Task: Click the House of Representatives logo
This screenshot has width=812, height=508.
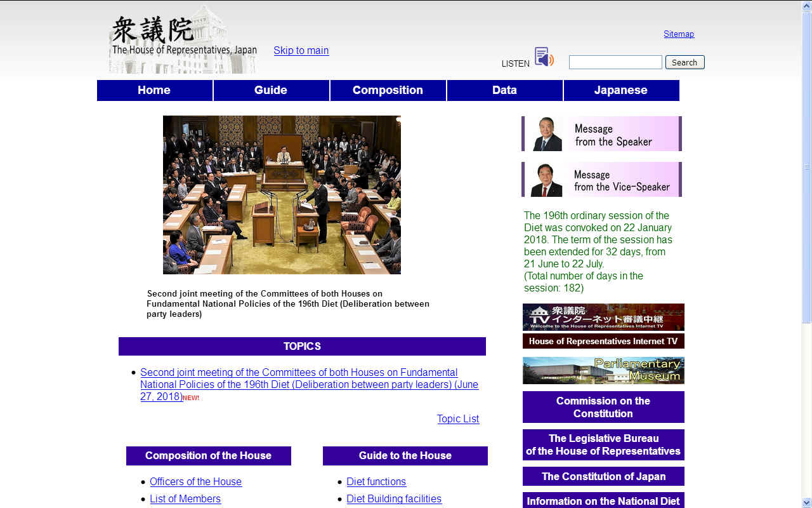Action: (x=183, y=39)
